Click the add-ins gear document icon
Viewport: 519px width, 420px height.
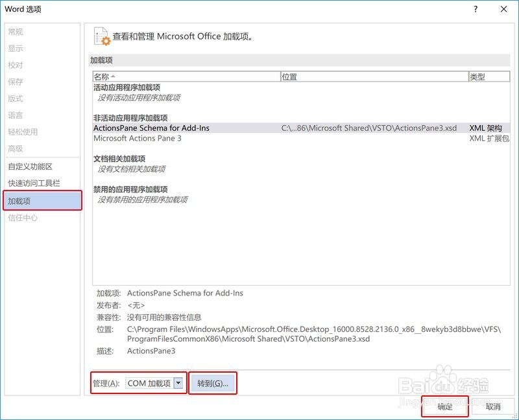click(102, 36)
